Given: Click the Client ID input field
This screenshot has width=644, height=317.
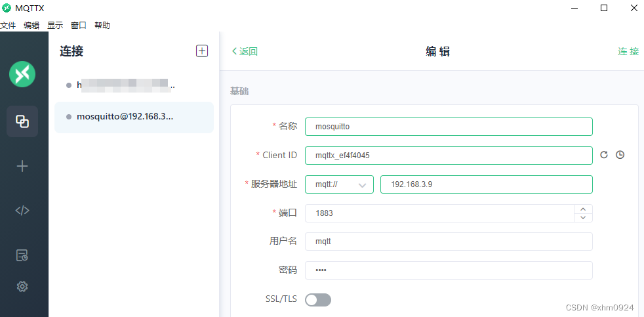Looking at the screenshot, I should [x=449, y=156].
